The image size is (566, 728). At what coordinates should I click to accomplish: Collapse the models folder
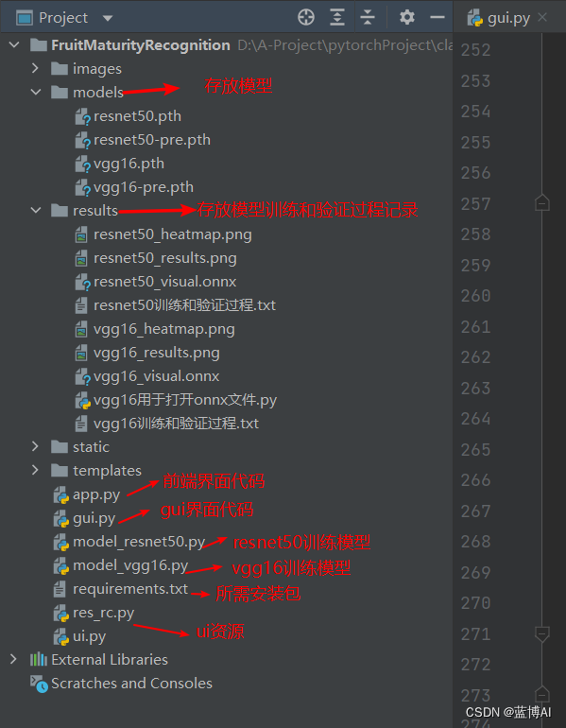pyautogui.click(x=36, y=92)
